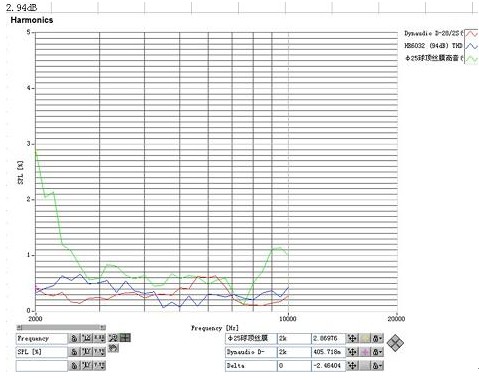Click the Delta label field
The image size is (479, 381).
251,366
